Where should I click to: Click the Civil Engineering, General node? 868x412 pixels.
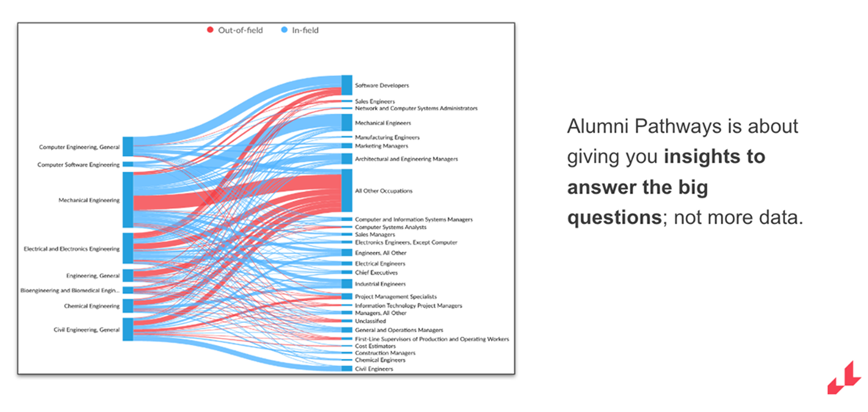point(128,330)
